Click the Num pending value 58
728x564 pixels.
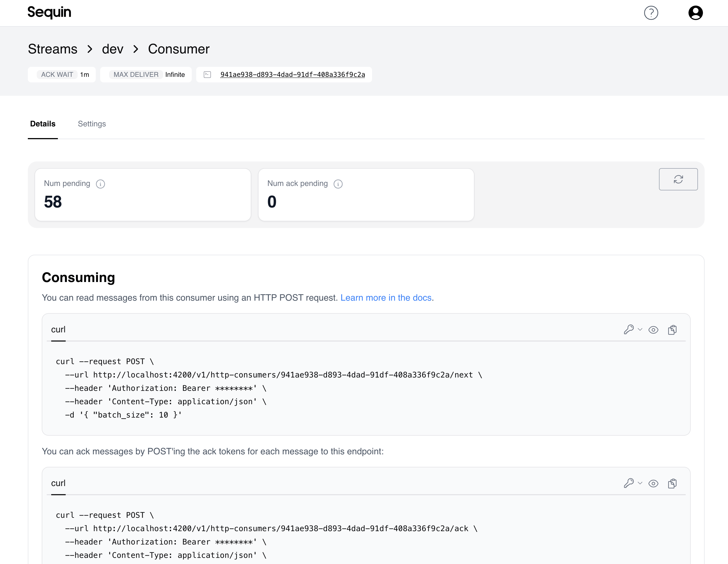[x=53, y=202]
